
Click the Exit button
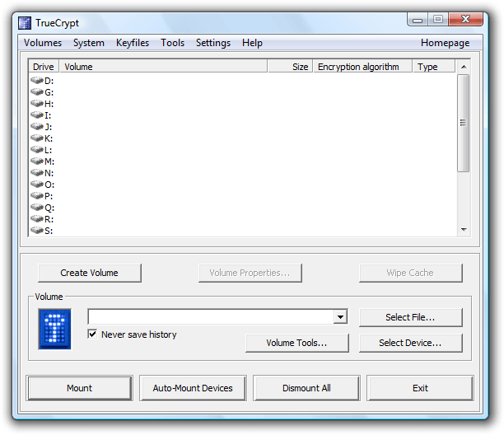click(x=420, y=388)
